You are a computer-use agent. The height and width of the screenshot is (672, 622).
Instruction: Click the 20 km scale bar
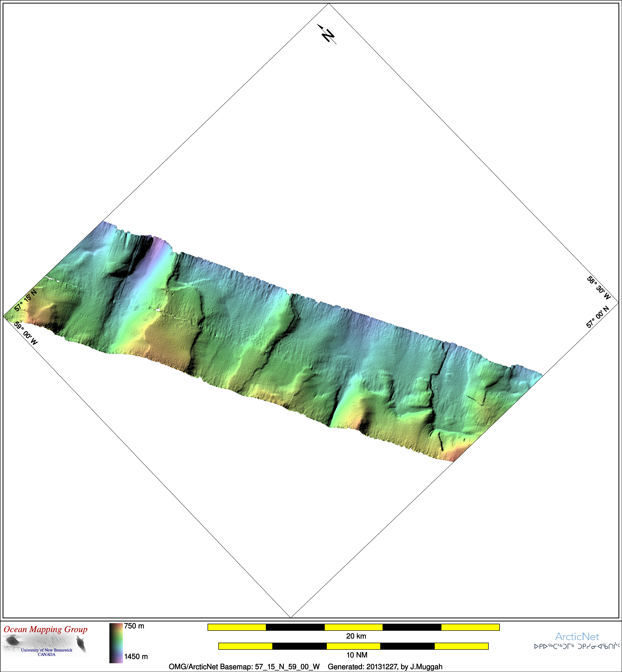[x=353, y=627]
